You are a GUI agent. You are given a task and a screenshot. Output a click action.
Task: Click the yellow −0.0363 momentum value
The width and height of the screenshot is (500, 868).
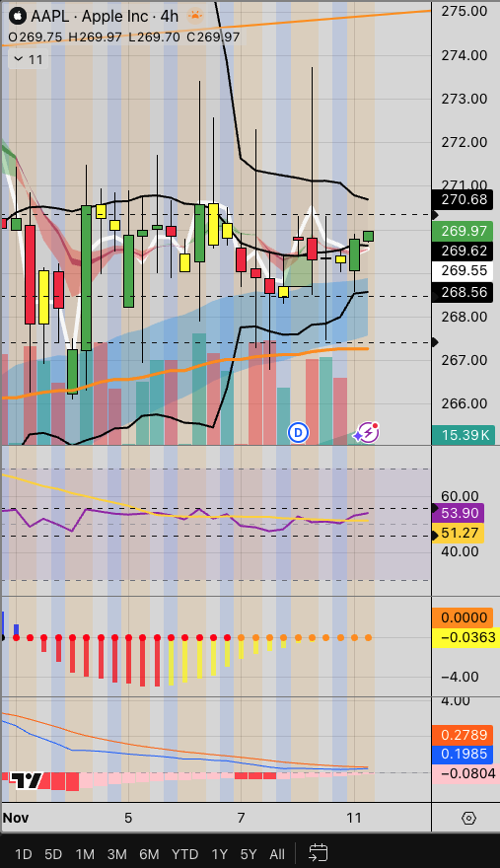click(466, 637)
